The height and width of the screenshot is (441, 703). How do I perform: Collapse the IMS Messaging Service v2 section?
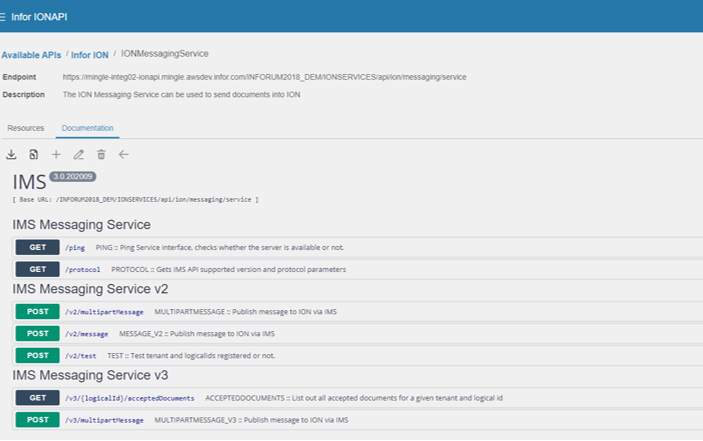pos(90,290)
